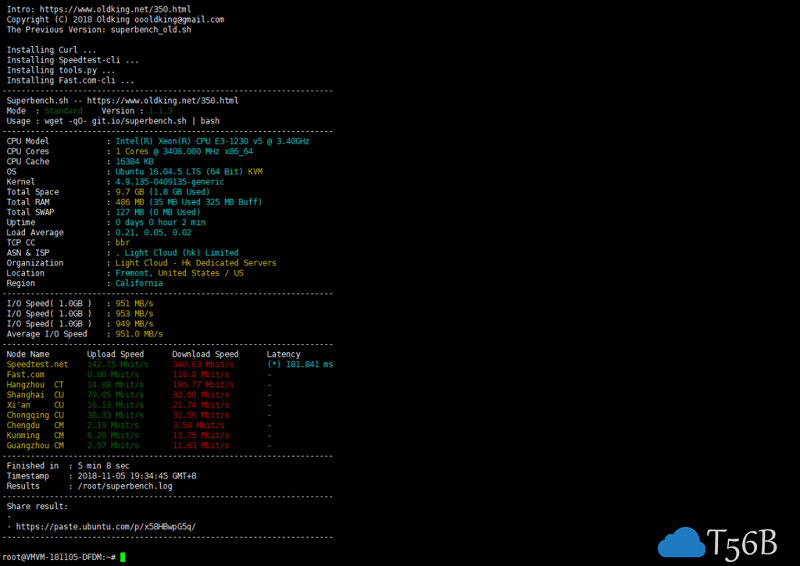Select the text superbench_old.sh
This screenshot has width=800, height=566.
tap(151, 30)
